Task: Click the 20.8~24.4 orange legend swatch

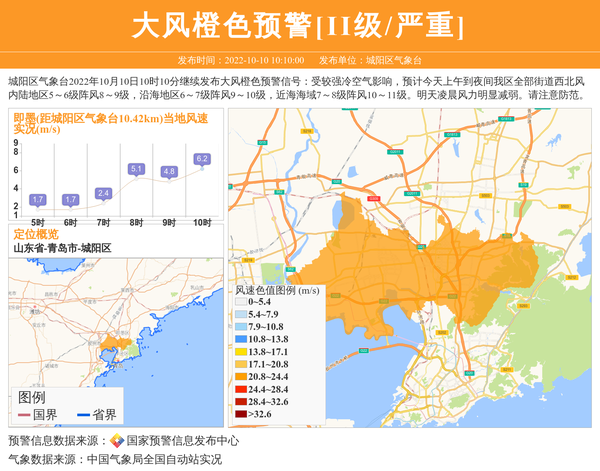Action: tap(240, 377)
